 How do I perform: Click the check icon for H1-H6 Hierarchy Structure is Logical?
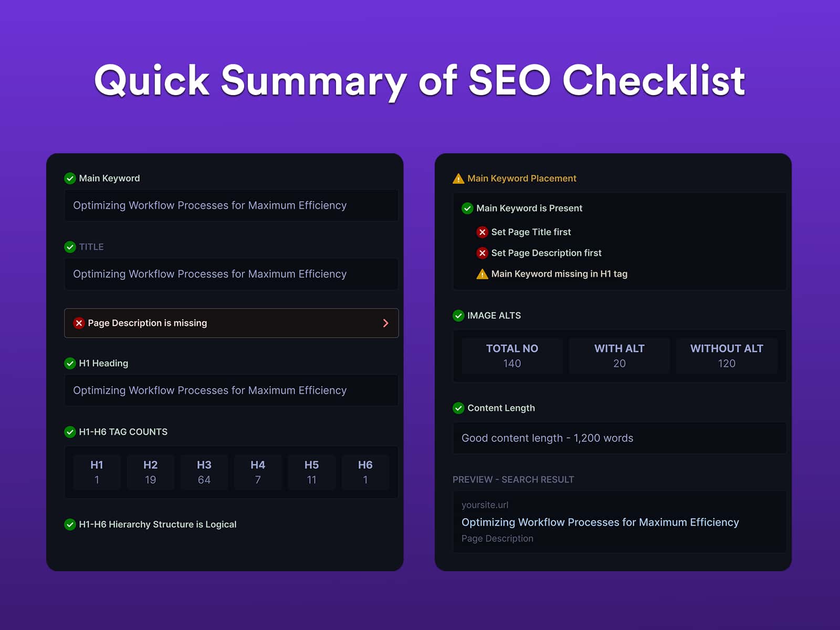click(x=70, y=524)
